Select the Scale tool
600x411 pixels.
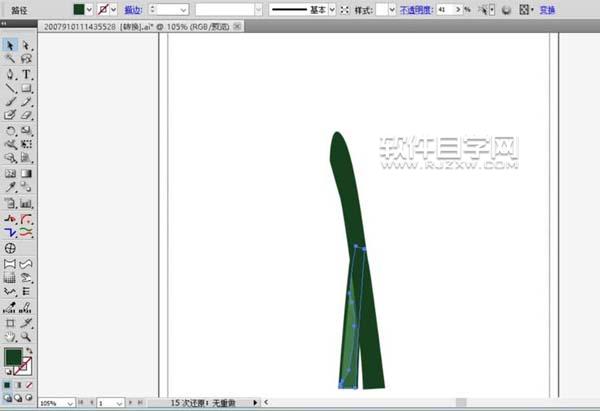click(x=26, y=130)
